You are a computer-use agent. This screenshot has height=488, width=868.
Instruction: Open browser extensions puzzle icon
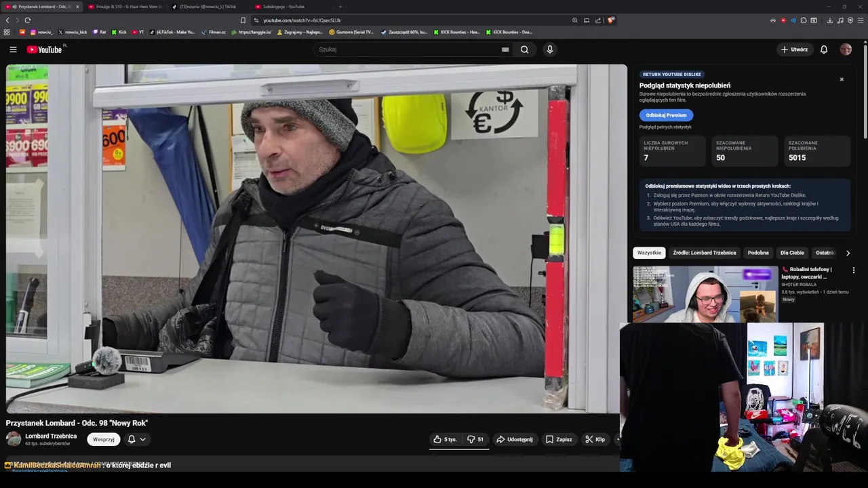tap(804, 20)
